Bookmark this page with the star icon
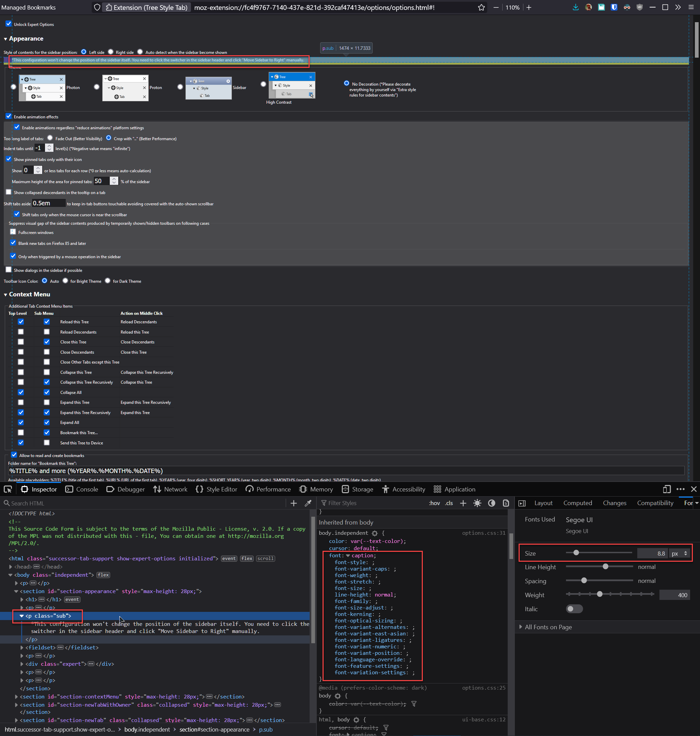This screenshot has height=736, width=700. coord(481,8)
